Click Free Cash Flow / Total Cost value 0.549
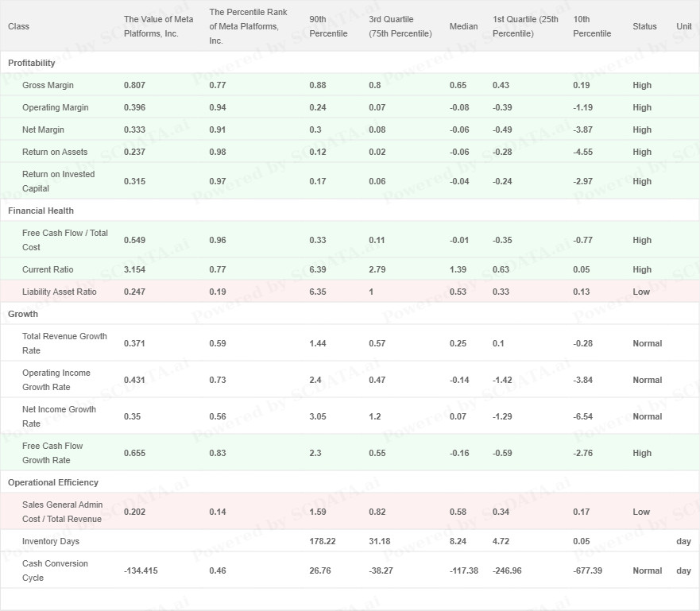700x611 pixels. click(x=134, y=240)
